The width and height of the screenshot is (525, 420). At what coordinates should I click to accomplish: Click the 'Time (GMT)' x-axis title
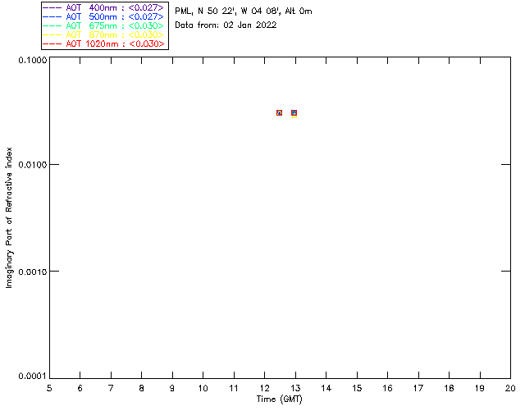pos(279,399)
